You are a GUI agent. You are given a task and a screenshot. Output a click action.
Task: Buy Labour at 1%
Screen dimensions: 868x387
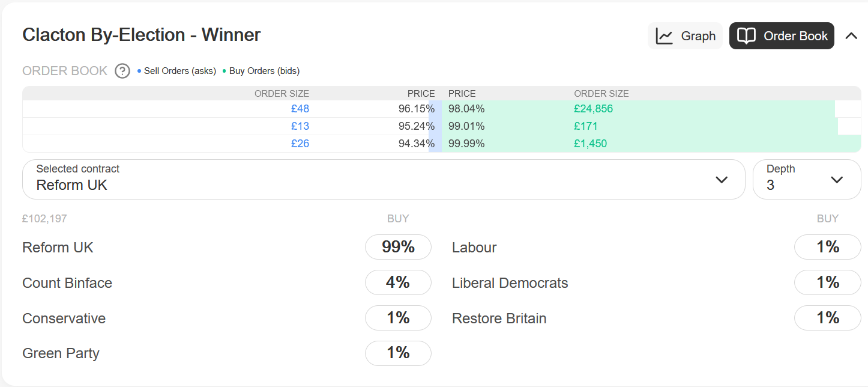[828, 247]
